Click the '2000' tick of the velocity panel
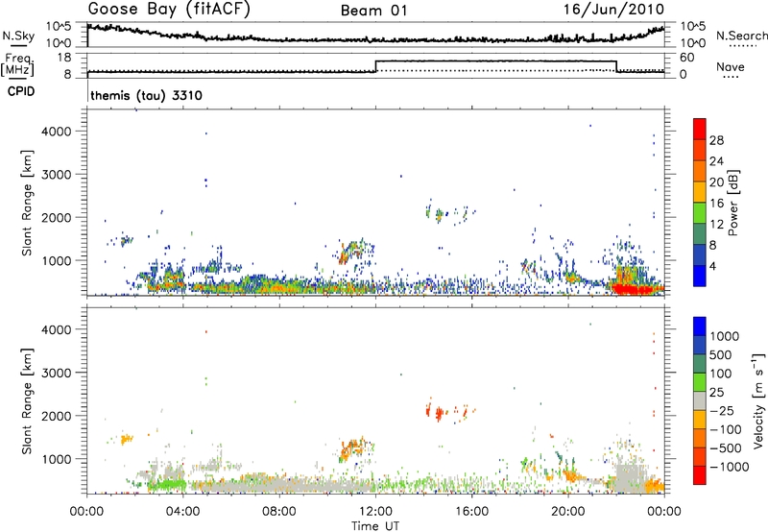This screenshot has width=768, height=532. [57, 416]
